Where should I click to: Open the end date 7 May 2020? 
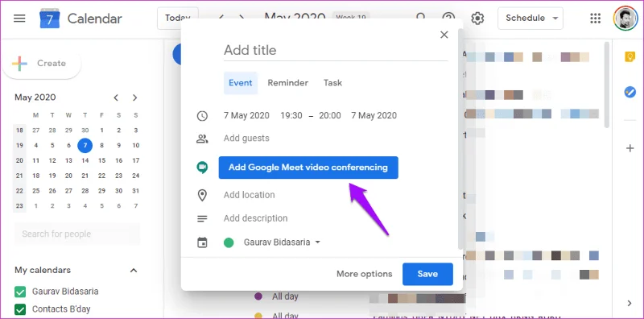pos(374,116)
